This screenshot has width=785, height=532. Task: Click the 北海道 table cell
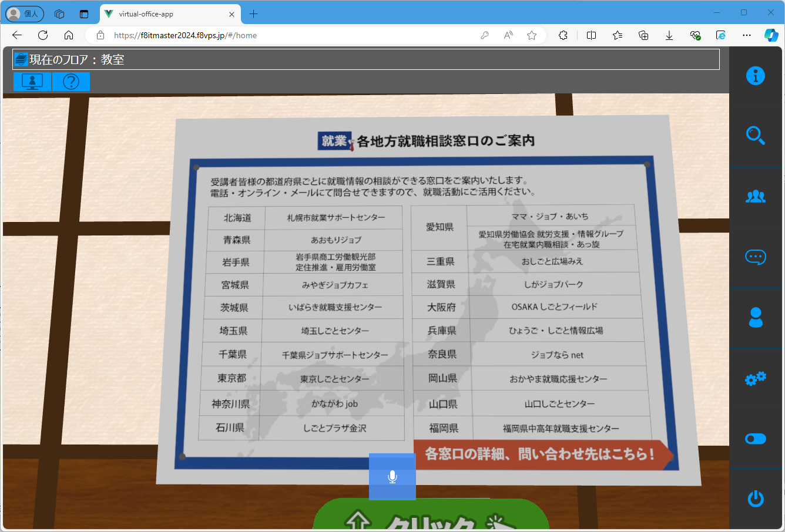237,218
